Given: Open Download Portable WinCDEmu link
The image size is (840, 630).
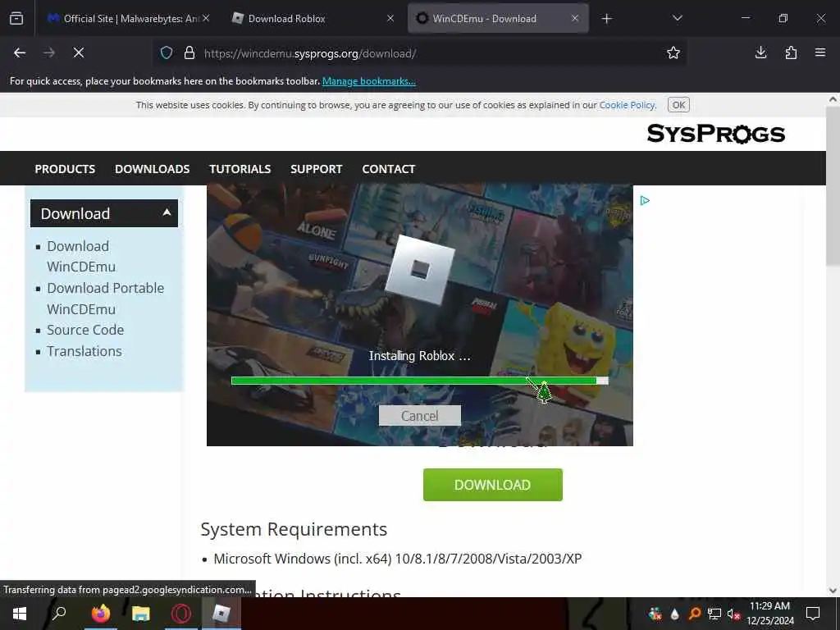Looking at the screenshot, I should click(x=106, y=299).
